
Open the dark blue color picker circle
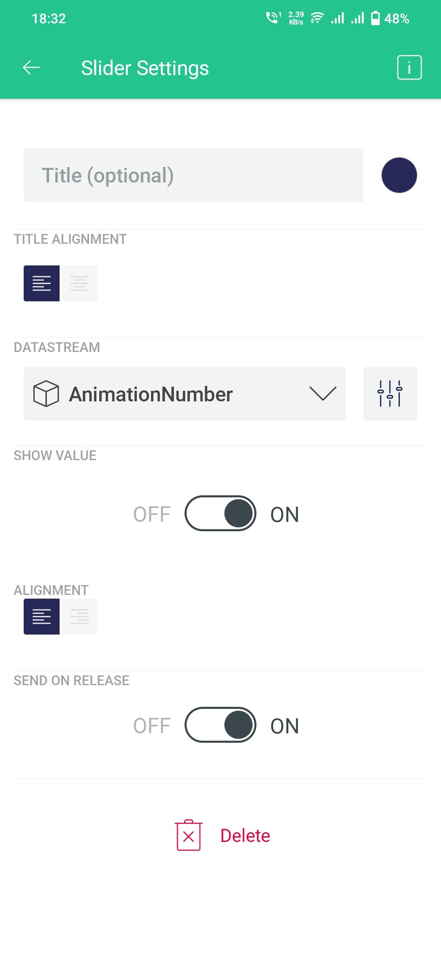399,175
